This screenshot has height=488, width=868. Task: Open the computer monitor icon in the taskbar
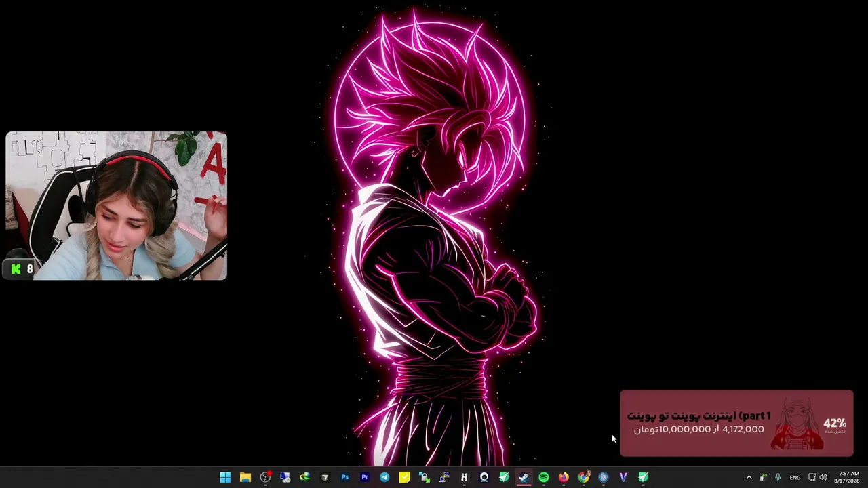tap(285, 477)
